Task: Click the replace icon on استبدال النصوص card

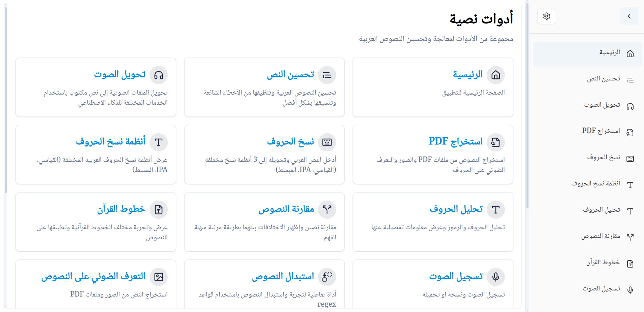Action: 327,277
